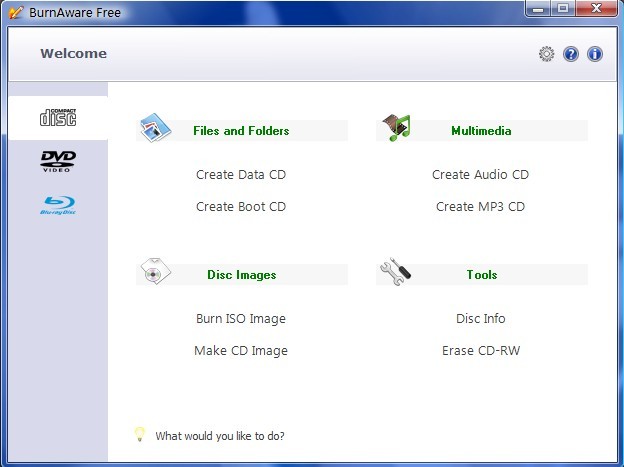Open Create Data CD
The width and height of the screenshot is (624, 467).
(241, 175)
